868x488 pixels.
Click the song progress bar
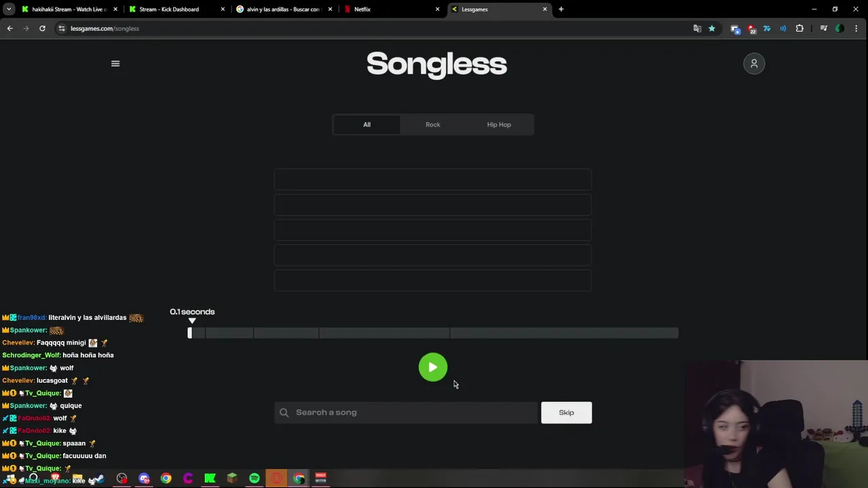pyautogui.click(x=433, y=333)
